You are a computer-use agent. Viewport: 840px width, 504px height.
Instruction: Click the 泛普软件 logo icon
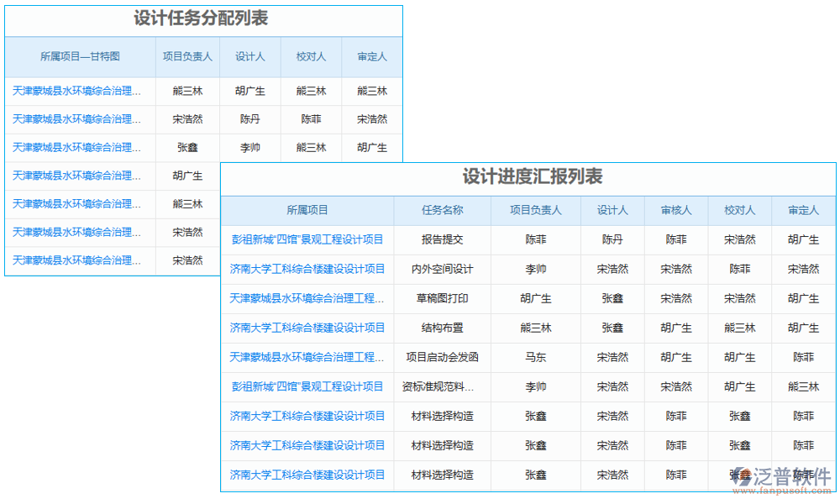coord(743,475)
